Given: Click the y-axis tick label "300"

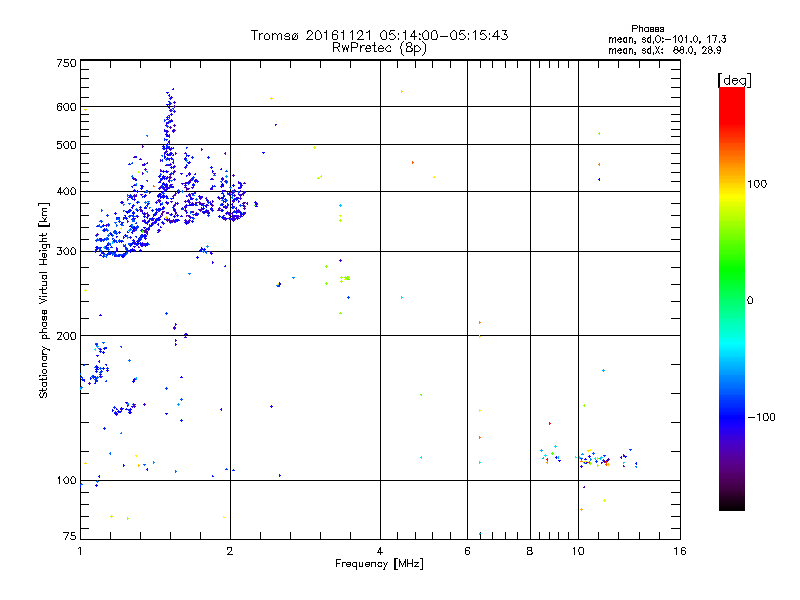Looking at the screenshot, I should 66,252.
